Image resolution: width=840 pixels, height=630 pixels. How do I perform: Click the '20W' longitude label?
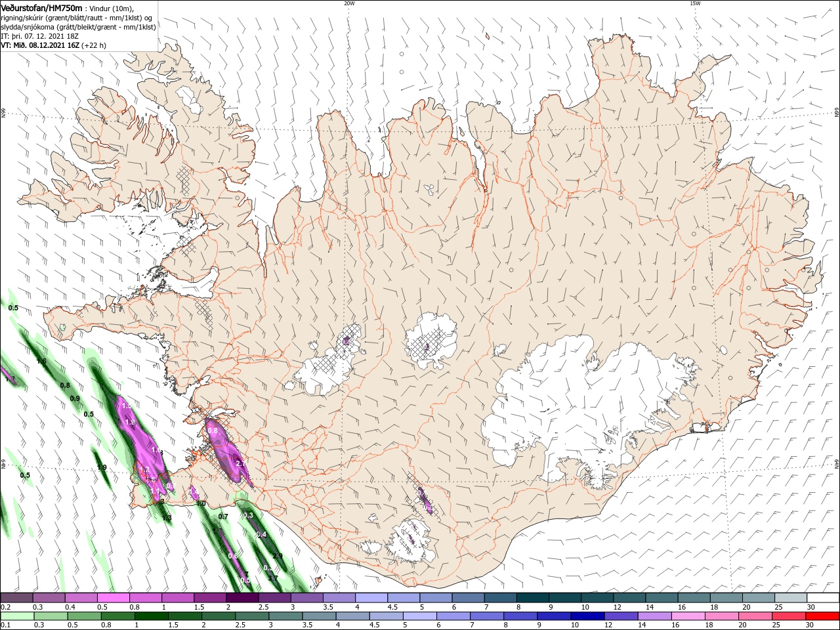tap(349, 3)
